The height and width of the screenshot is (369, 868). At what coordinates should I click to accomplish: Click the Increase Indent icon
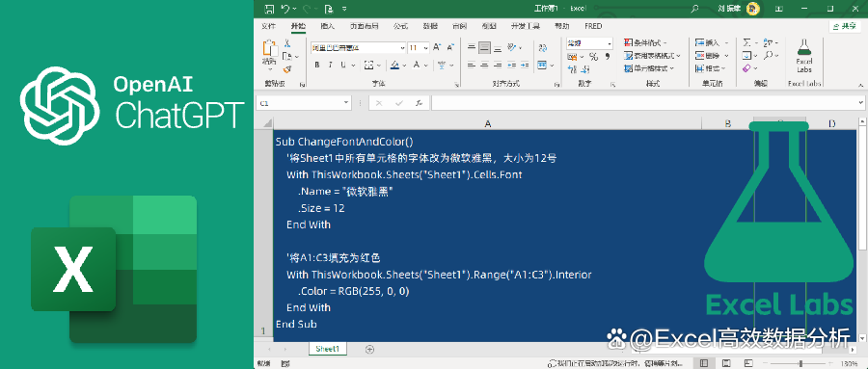[x=524, y=65]
